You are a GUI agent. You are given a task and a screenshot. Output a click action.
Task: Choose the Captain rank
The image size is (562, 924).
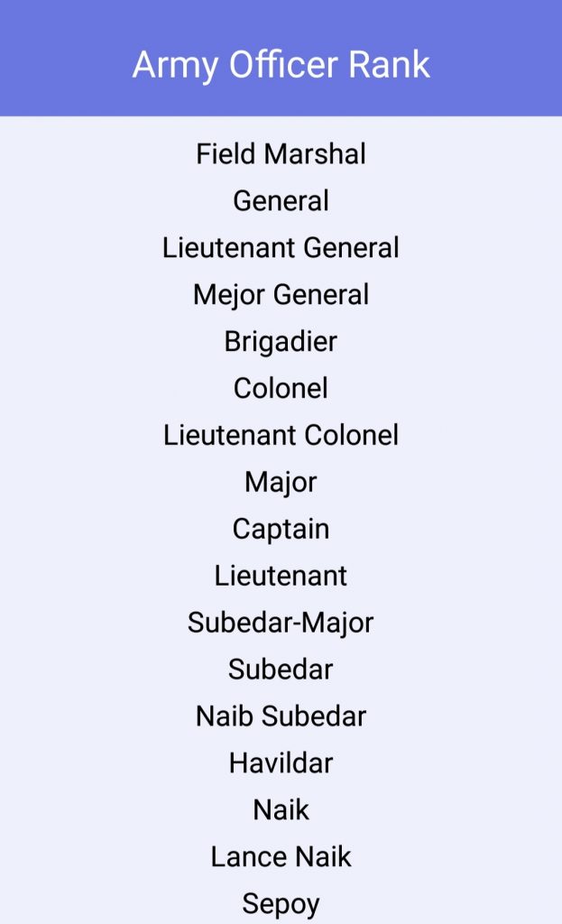coord(281,529)
